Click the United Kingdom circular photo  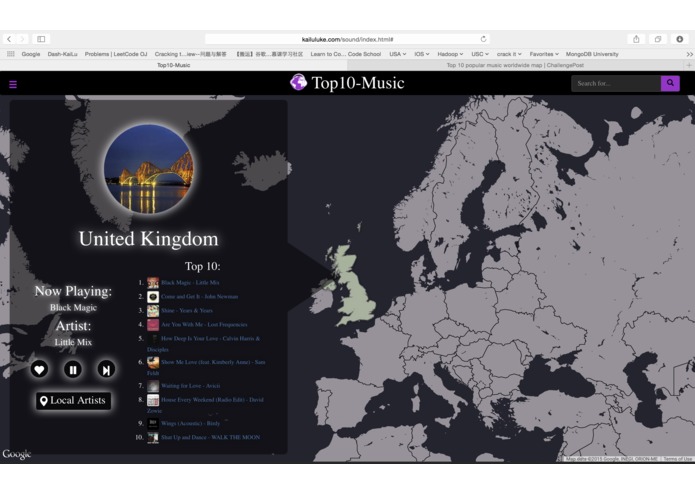tap(148, 169)
